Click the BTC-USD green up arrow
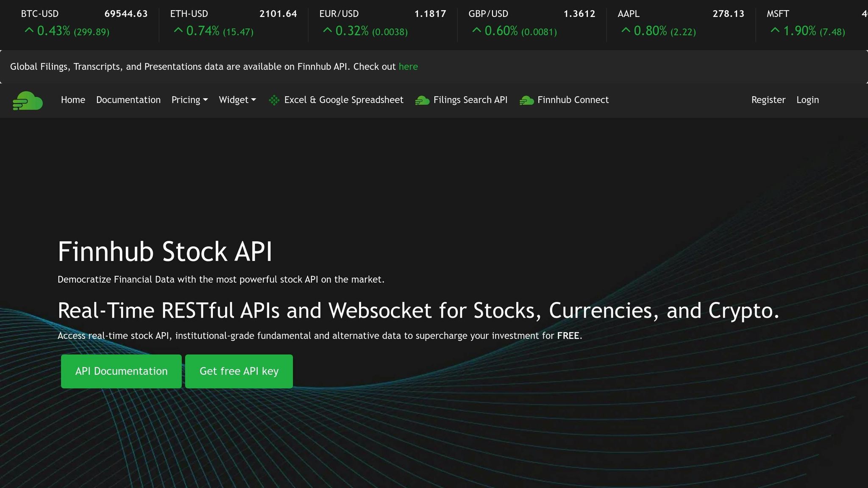The width and height of the screenshot is (868, 488). coord(29,30)
